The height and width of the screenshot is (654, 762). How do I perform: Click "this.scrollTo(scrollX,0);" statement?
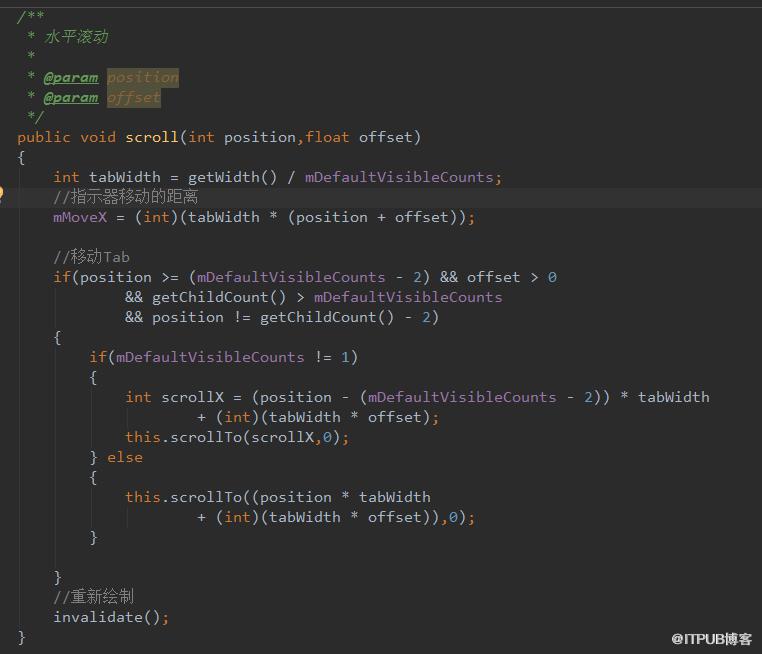coord(237,437)
